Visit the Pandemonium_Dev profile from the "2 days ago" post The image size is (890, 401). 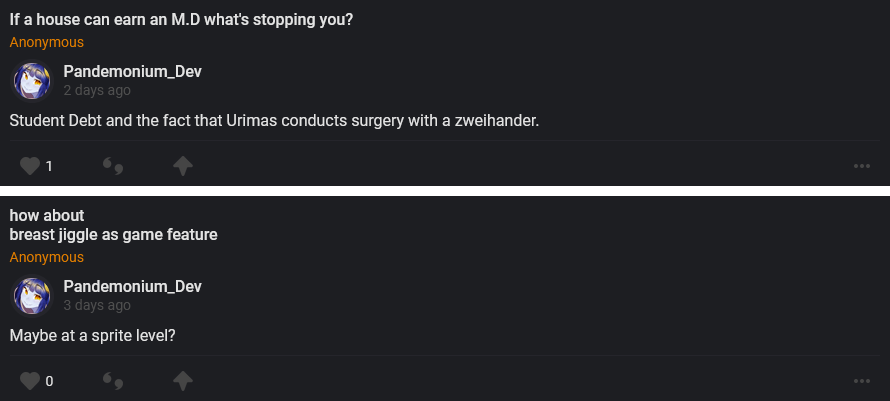click(132, 72)
